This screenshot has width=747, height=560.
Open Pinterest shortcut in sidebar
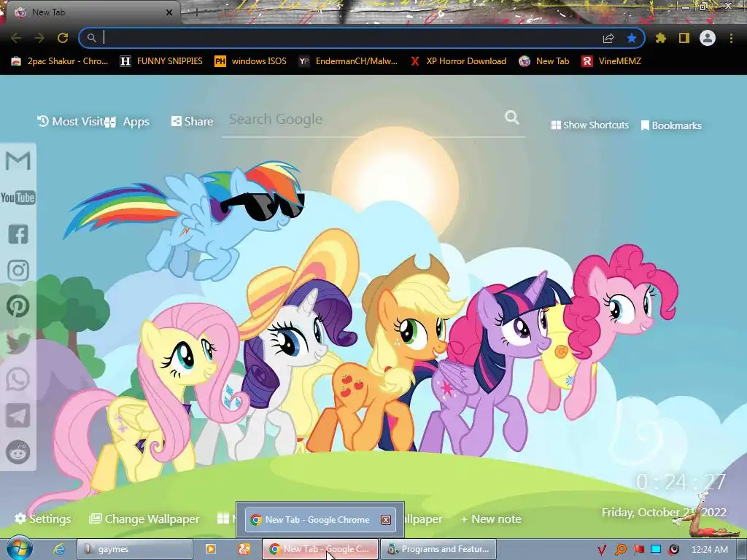(x=18, y=307)
